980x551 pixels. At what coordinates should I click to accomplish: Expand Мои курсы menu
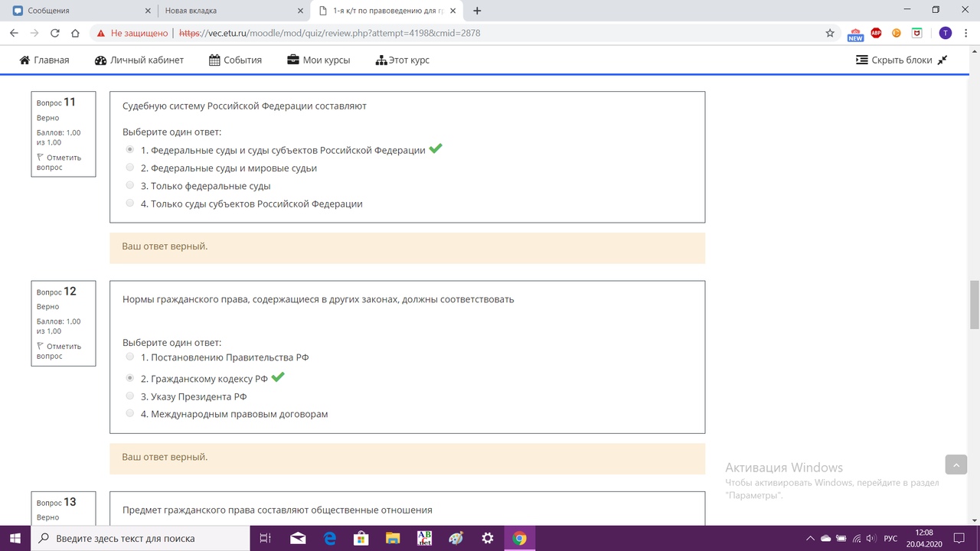coord(318,60)
